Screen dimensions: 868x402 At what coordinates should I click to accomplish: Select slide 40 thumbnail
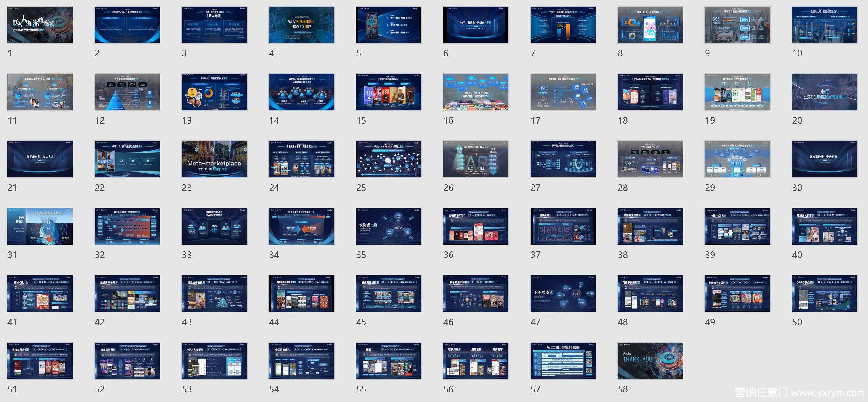(824, 226)
